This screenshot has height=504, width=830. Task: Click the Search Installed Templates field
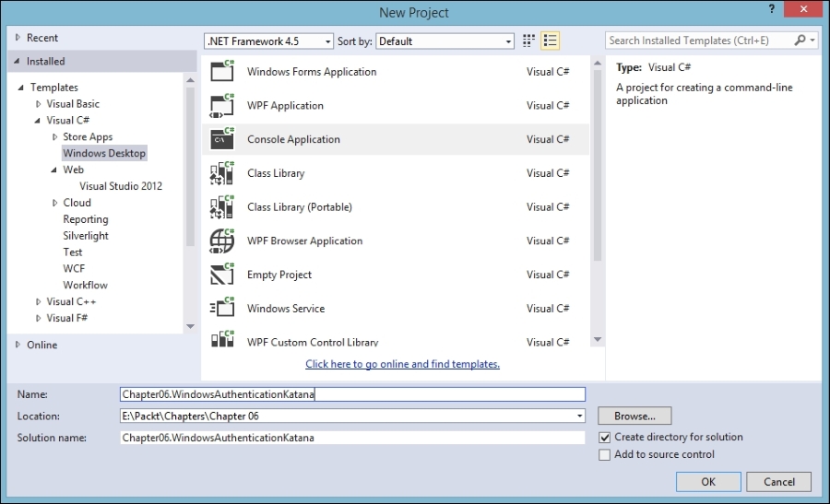(701, 41)
